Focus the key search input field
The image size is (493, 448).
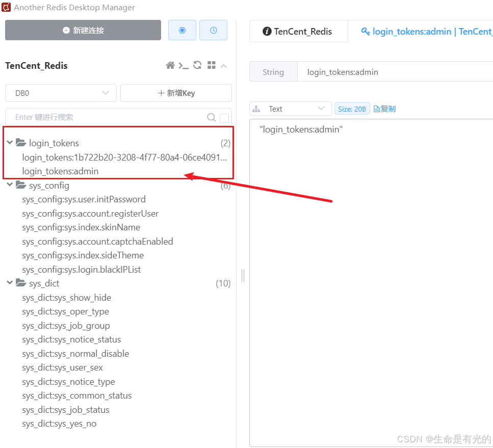pos(107,117)
